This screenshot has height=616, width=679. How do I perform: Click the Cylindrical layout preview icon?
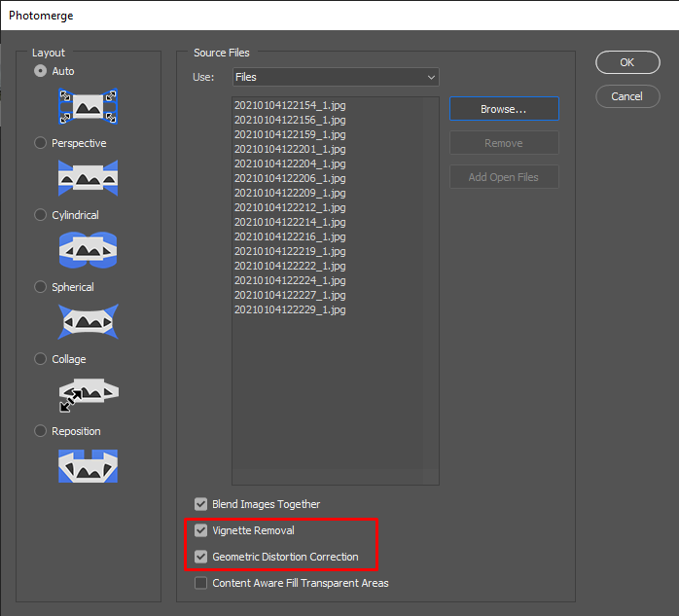coord(88,250)
